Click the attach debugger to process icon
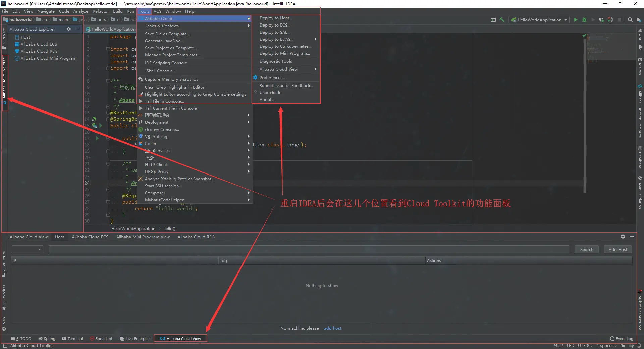 [610, 20]
